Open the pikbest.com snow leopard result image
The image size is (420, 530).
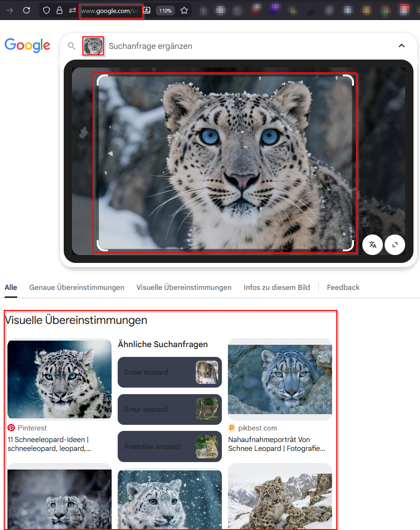280,379
